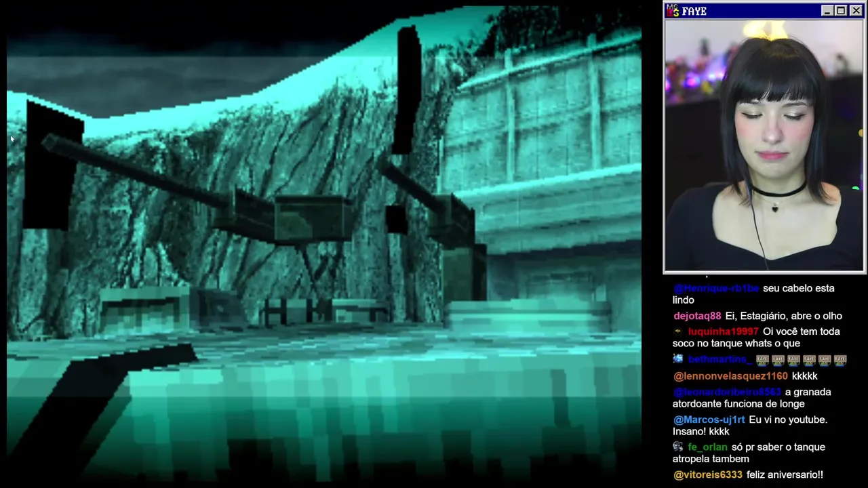Click the message 'a granada atordoante funciona de longe'
This screenshot has height=488, width=868.
pyautogui.click(x=751, y=398)
